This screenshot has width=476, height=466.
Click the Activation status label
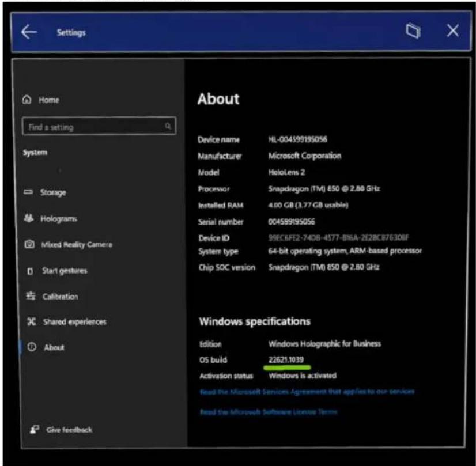coord(226,376)
